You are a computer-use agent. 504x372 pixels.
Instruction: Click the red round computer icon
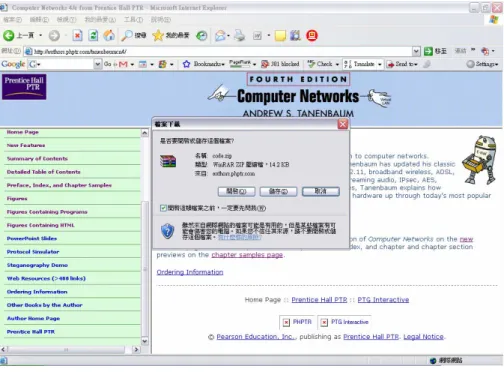pos(312,35)
